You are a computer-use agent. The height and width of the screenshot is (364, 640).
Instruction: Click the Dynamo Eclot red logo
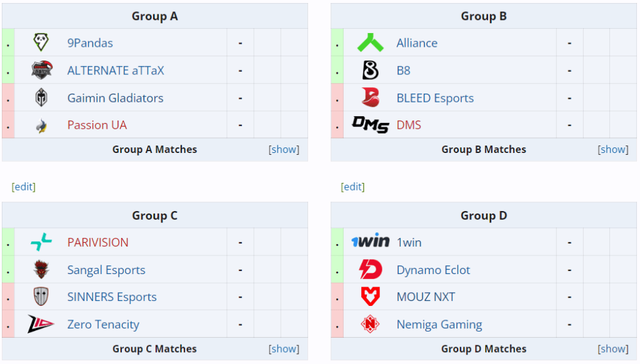371,270
